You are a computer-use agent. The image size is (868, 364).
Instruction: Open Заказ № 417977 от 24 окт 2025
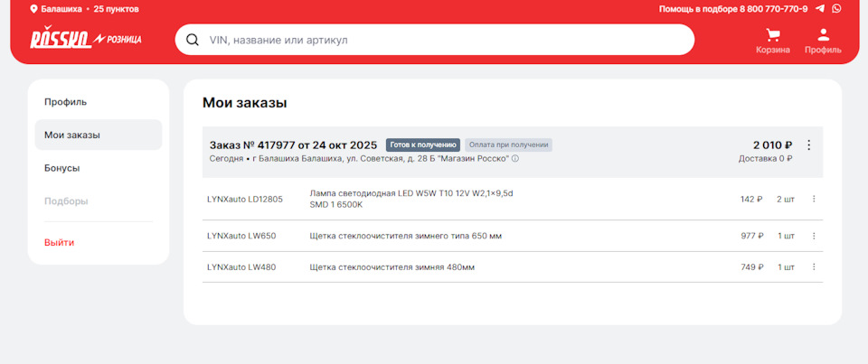[x=293, y=145]
